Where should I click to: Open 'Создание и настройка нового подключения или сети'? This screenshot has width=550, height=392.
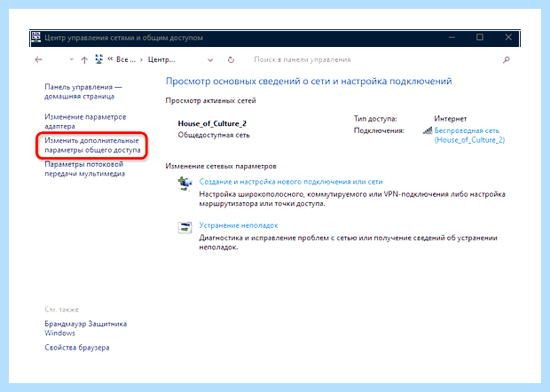[291, 182]
